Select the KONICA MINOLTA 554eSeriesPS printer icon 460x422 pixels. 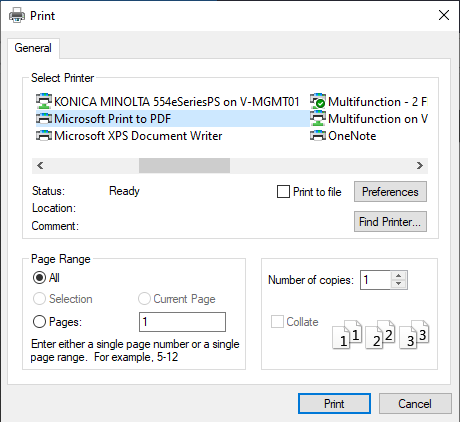[x=44, y=101]
